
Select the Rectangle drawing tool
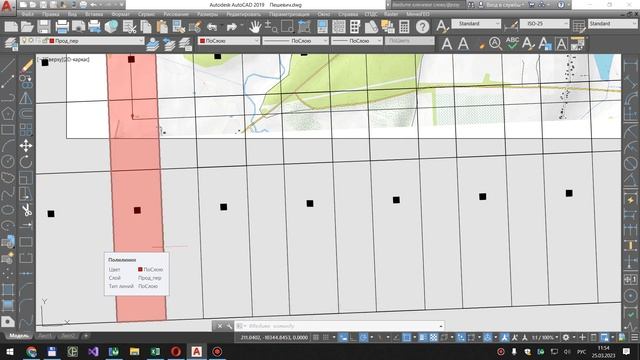pyautogui.click(x=8, y=130)
